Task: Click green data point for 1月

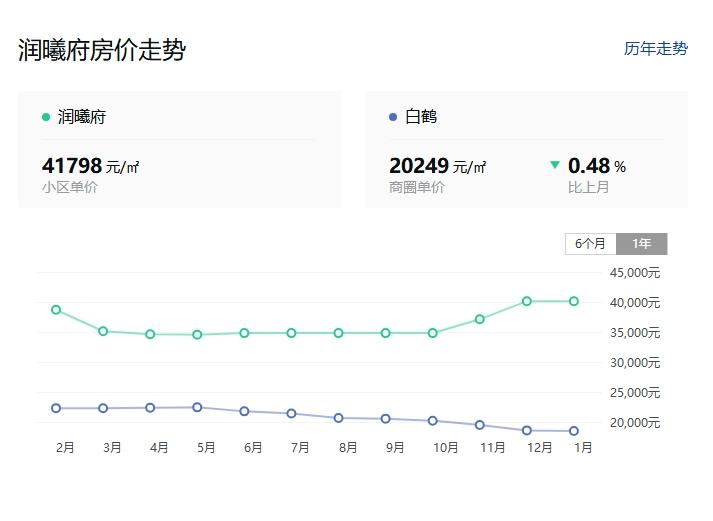Action: pos(574,301)
